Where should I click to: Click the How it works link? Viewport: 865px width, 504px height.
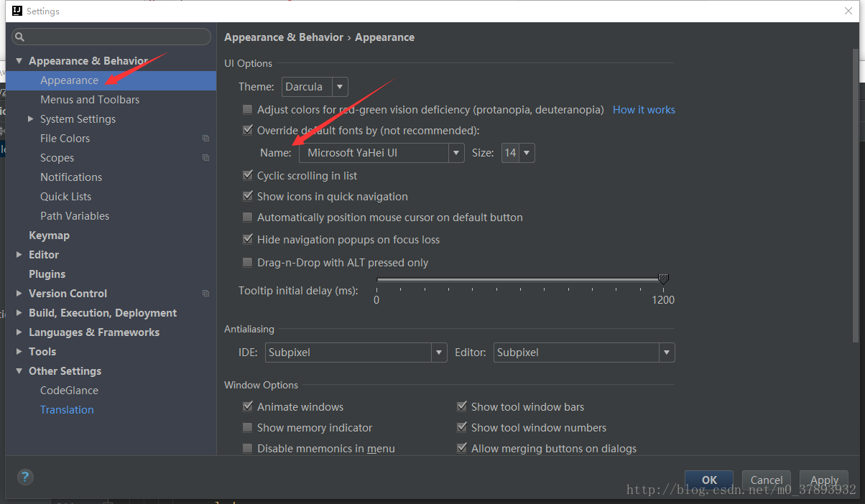click(644, 110)
